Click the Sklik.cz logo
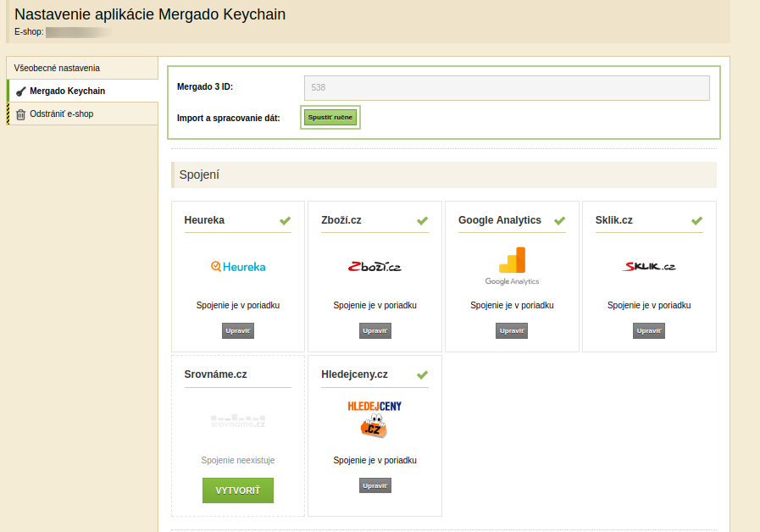The height and width of the screenshot is (532, 760). click(649, 267)
